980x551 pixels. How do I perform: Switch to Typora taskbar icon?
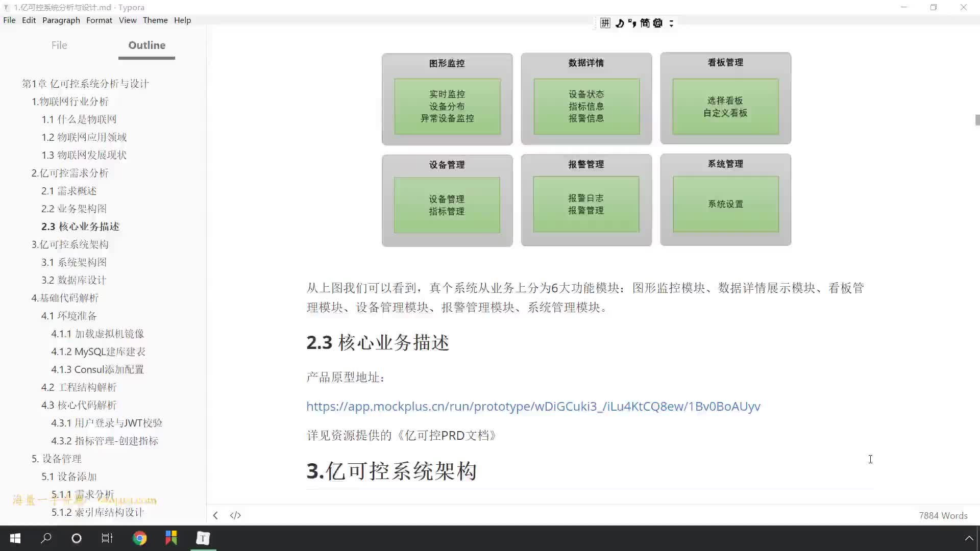(203, 538)
